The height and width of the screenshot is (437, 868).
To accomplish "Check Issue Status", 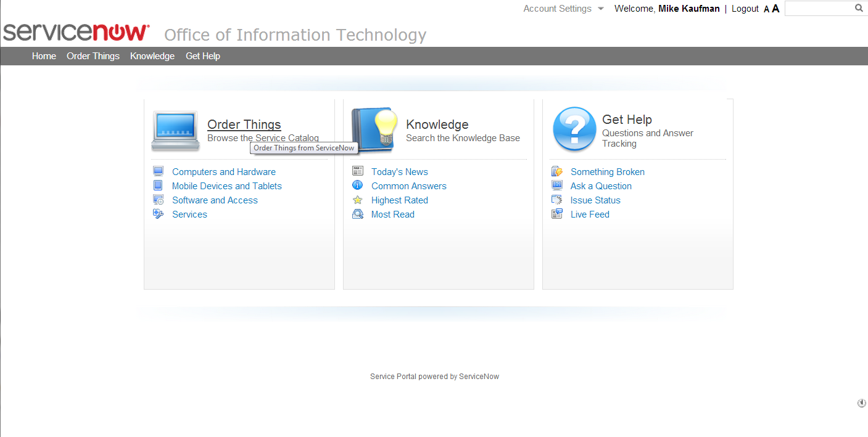I will tap(595, 200).
